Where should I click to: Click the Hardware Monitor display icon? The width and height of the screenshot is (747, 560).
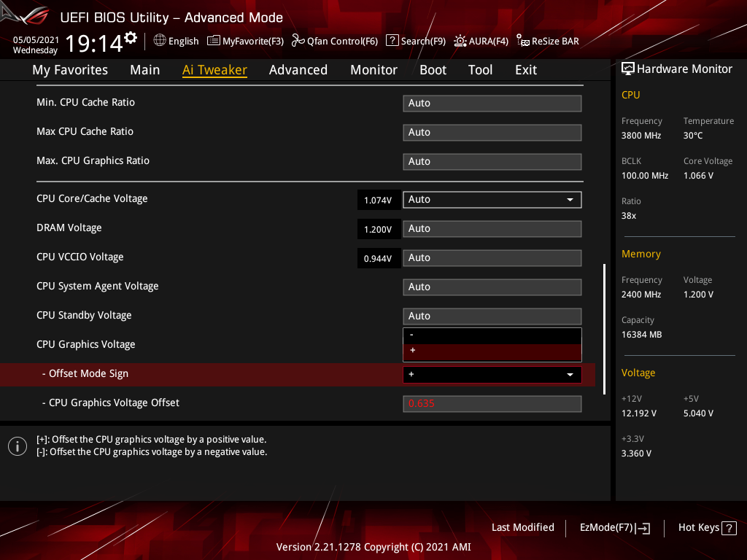[628, 69]
